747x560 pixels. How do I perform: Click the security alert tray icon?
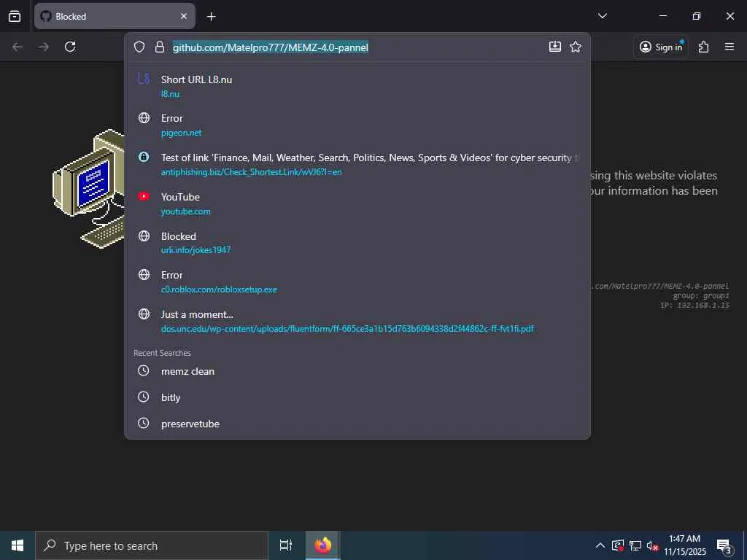617,545
